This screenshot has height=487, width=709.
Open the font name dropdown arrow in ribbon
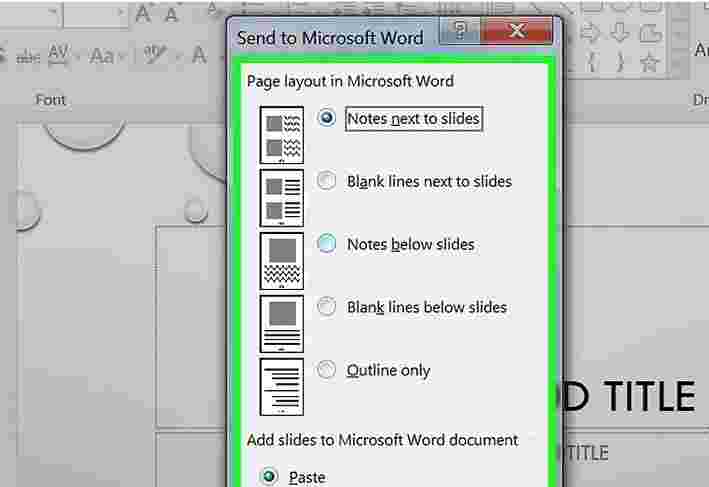52,11
